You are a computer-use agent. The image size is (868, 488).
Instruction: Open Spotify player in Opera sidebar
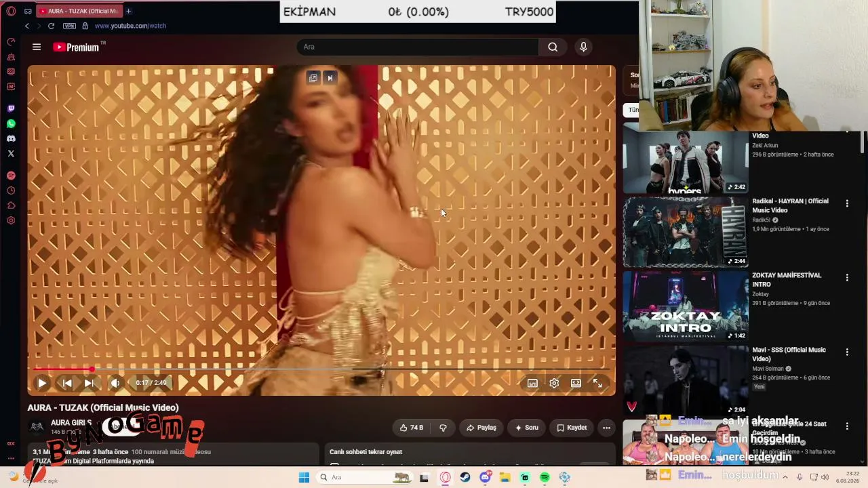point(11,176)
